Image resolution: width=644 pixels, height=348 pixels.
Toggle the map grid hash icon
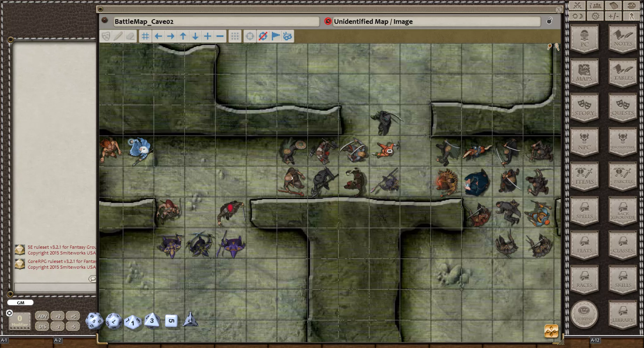[145, 36]
